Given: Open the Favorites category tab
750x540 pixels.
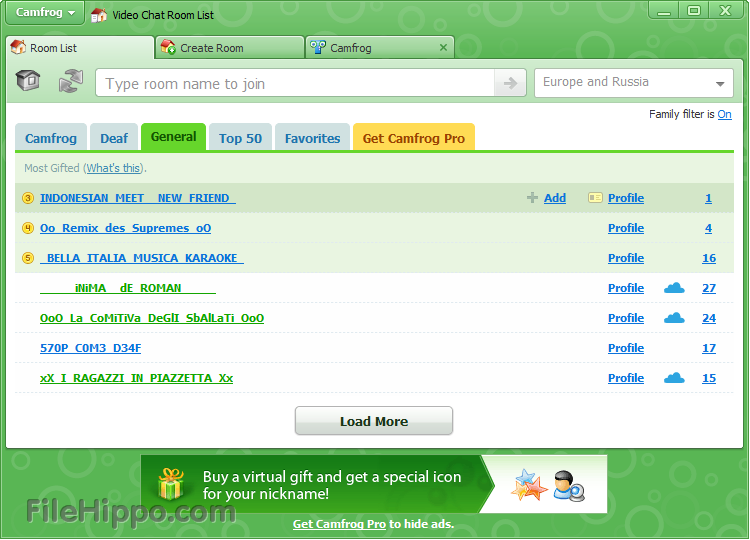Looking at the screenshot, I should pos(312,139).
